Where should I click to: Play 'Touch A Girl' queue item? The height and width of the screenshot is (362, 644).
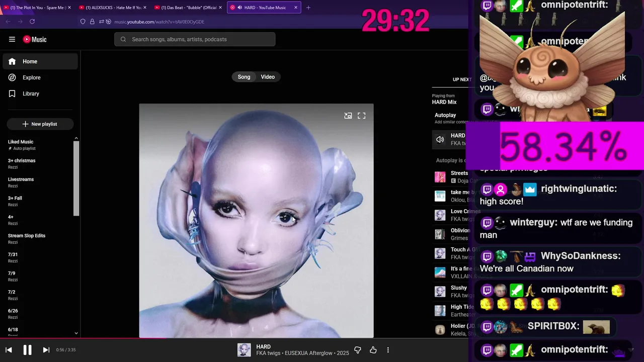[x=451, y=253]
